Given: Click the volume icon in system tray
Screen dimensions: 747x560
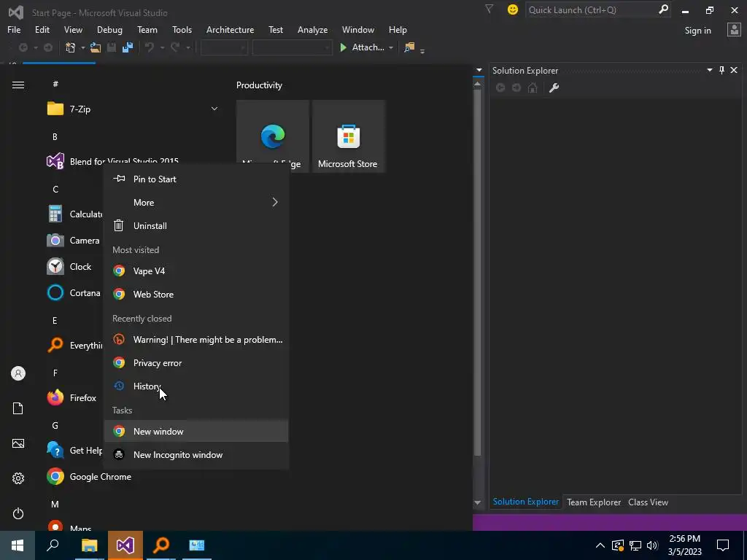Looking at the screenshot, I should tap(653, 545).
